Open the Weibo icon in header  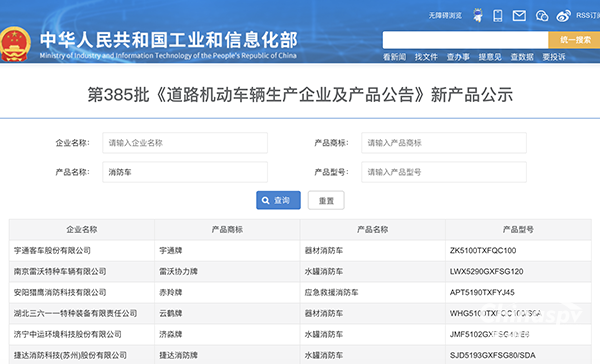tap(563, 16)
